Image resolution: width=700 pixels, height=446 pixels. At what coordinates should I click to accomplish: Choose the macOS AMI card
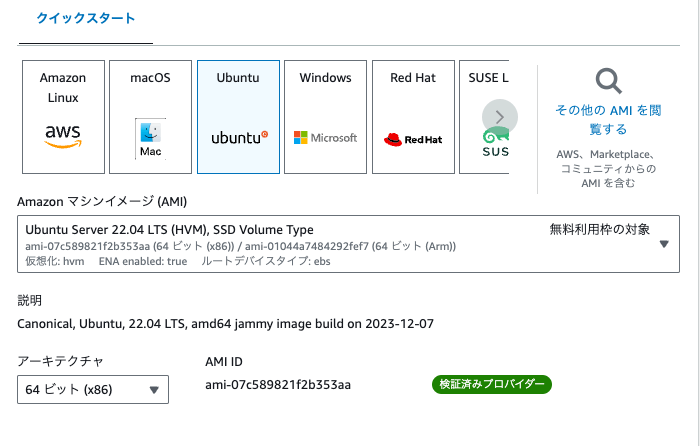pos(150,117)
